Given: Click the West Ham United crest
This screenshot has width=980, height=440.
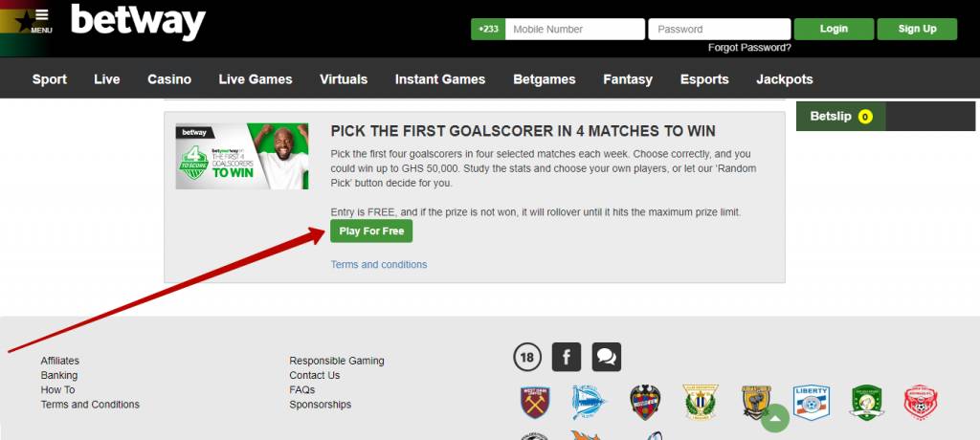Looking at the screenshot, I should 535,403.
